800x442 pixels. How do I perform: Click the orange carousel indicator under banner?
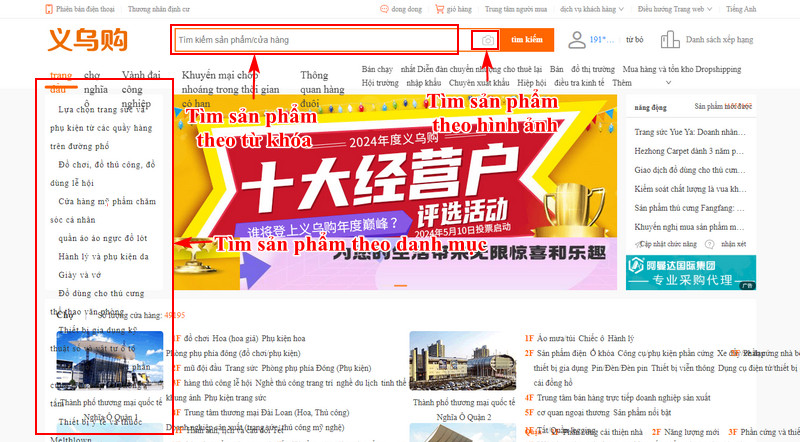401,285
